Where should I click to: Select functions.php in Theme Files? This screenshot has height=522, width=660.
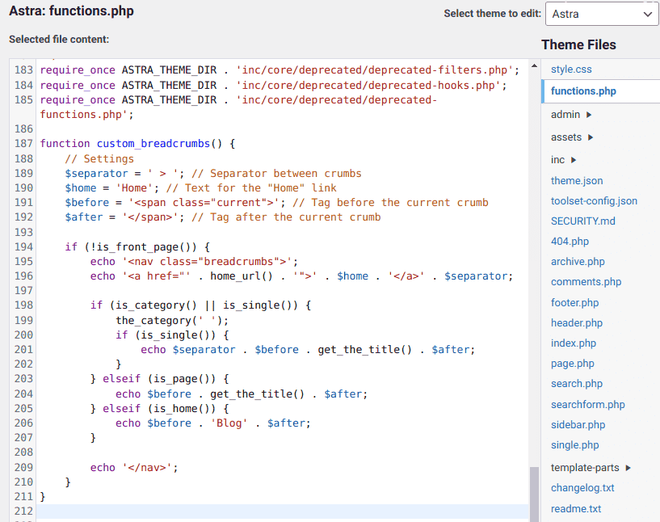click(583, 91)
